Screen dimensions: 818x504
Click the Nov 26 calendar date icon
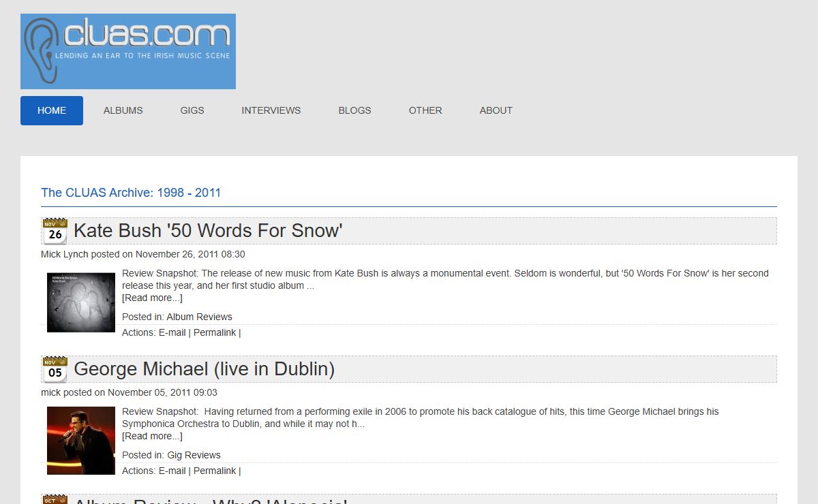pyautogui.click(x=55, y=231)
